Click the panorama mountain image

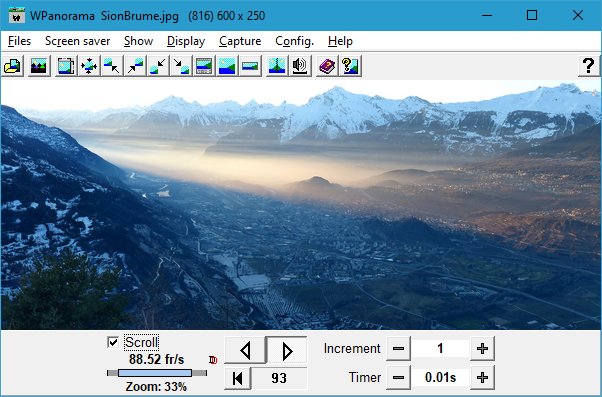point(301,205)
